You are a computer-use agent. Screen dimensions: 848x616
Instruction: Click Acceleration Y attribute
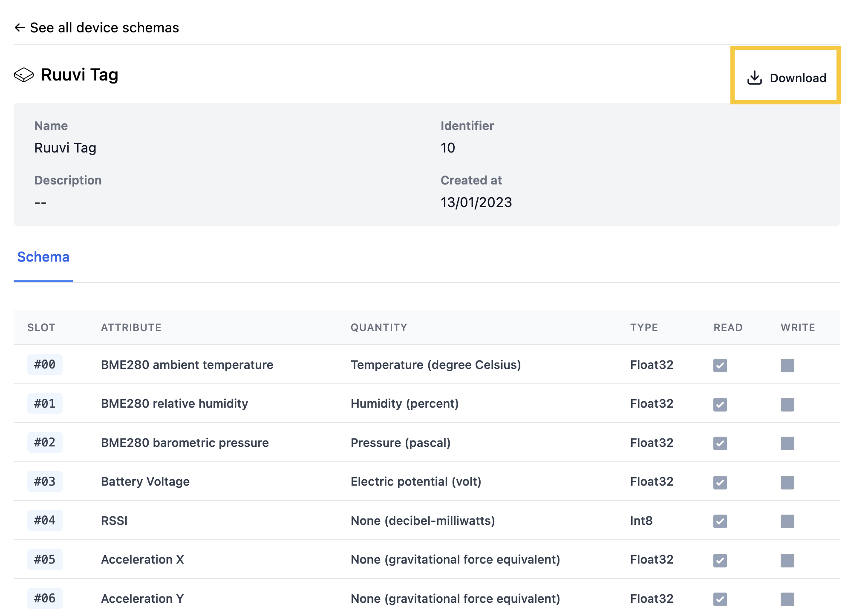142,599
